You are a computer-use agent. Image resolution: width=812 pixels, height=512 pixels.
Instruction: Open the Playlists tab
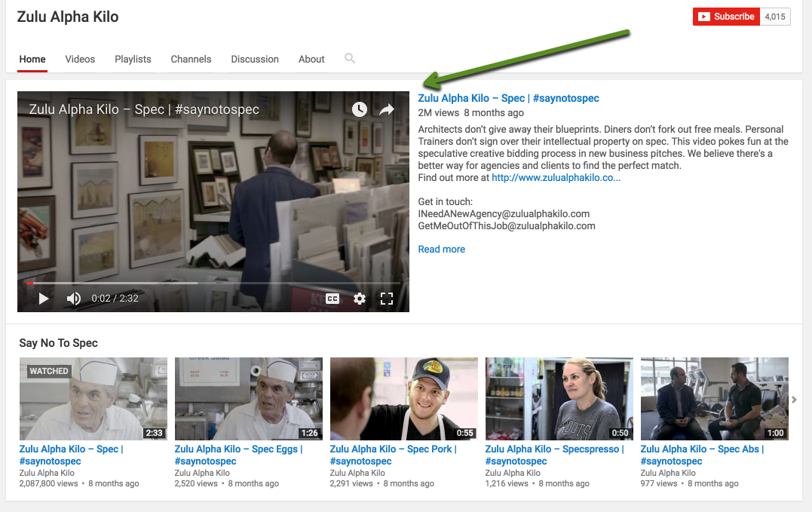click(x=133, y=59)
